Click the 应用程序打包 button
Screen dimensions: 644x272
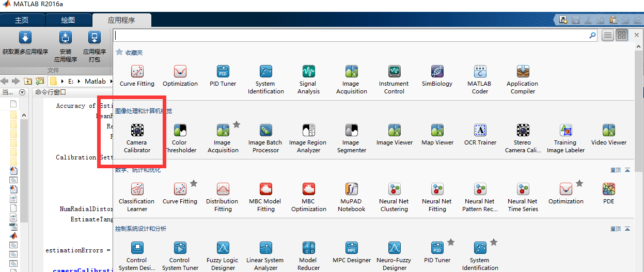click(x=95, y=47)
